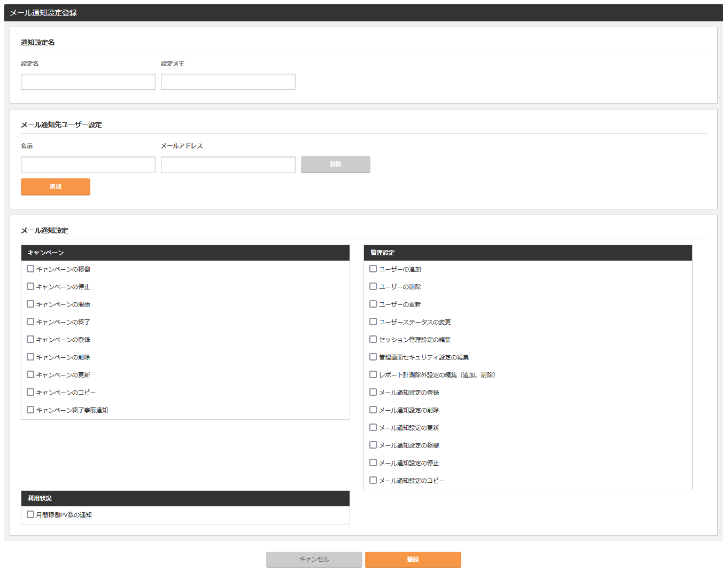Screen dimensions: 728x572
Task: Check メール通知設定のコピー checkbox
Action: tap(373, 481)
